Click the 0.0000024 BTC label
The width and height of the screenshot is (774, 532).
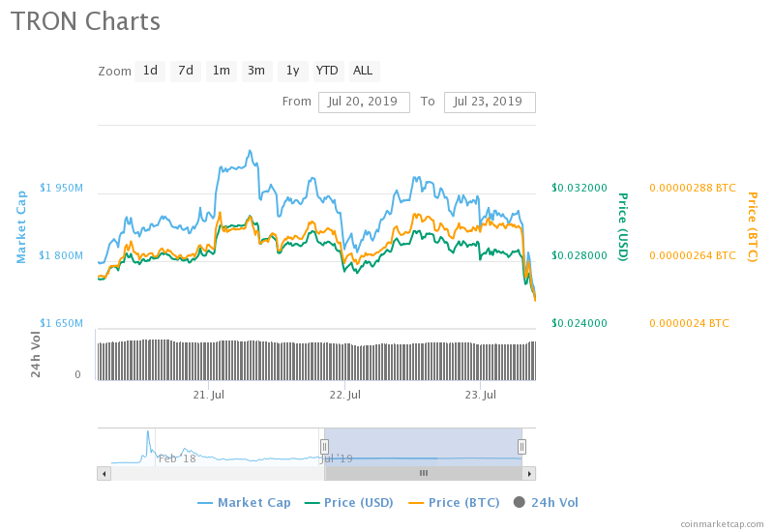point(689,323)
